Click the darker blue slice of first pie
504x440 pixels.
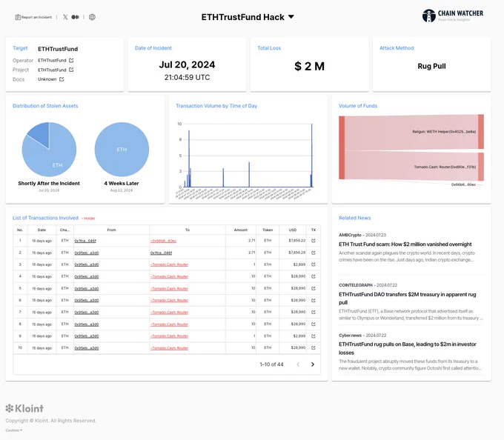pos(42,134)
